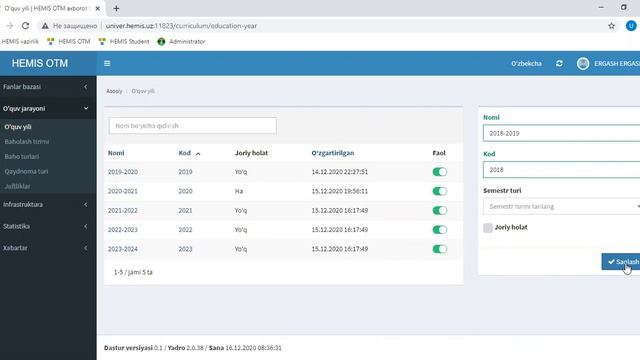Viewport: 640px width, 360px height.
Task: Select the 2020-2021 row name
Action: pyautogui.click(x=122, y=191)
